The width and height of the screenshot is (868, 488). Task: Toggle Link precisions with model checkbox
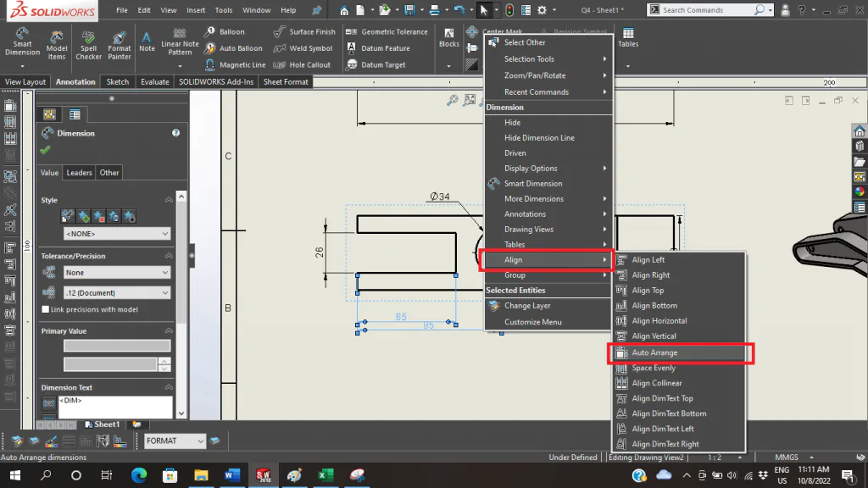(x=46, y=309)
